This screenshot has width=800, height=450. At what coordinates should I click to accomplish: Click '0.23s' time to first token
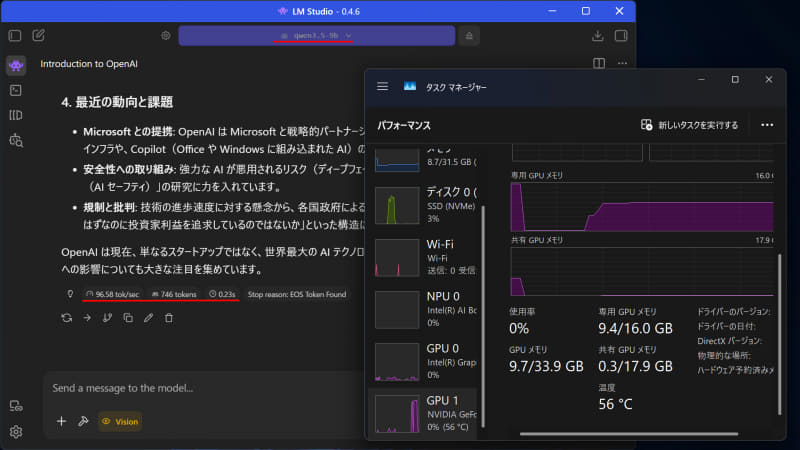point(222,294)
